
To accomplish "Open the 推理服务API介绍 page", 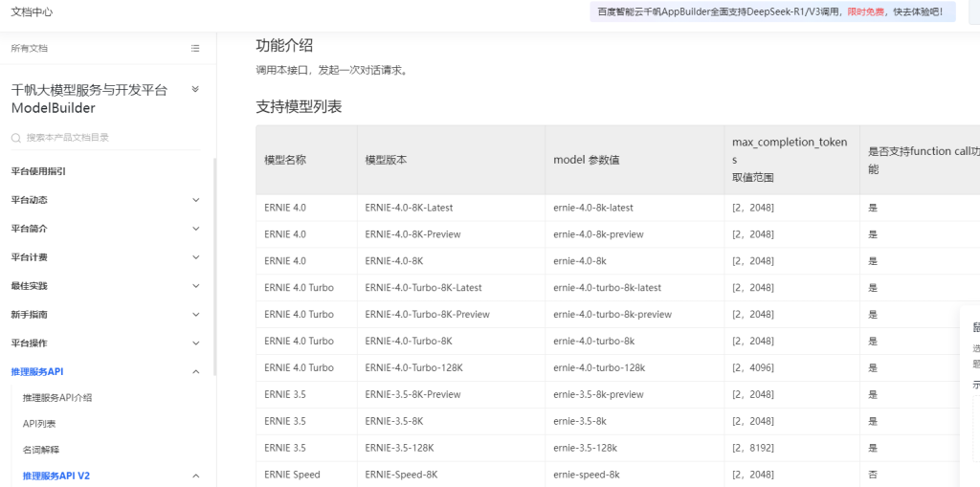I will [x=57, y=398].
